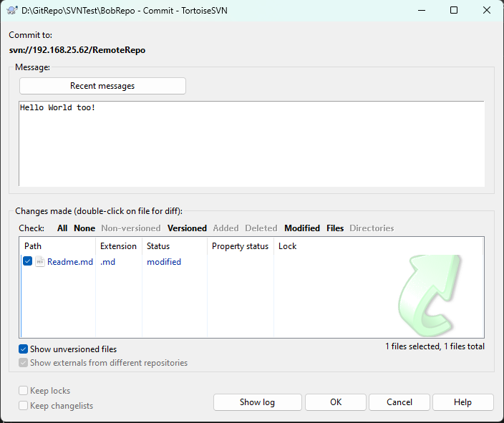Image resolution: width=504 pixels, height=423 pixels.
Task: Click the Non-versioned check filter
Action: tap(131, 228)
